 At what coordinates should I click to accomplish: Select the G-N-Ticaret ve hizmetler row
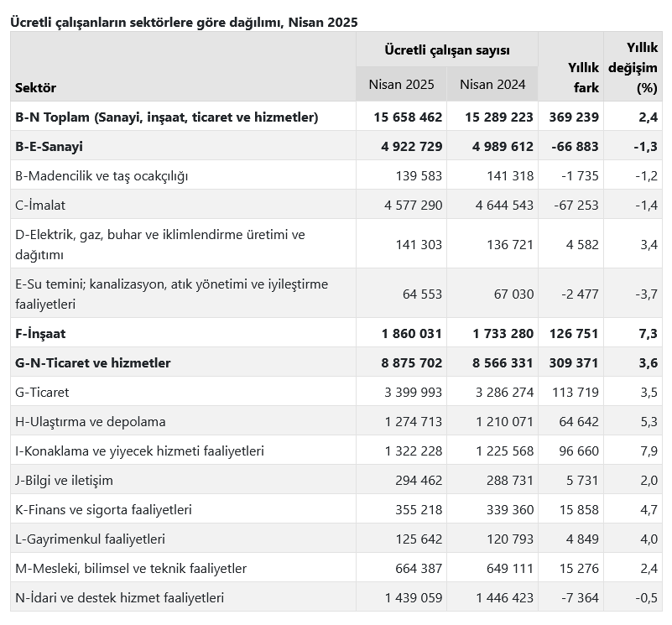tap(336, 362)
